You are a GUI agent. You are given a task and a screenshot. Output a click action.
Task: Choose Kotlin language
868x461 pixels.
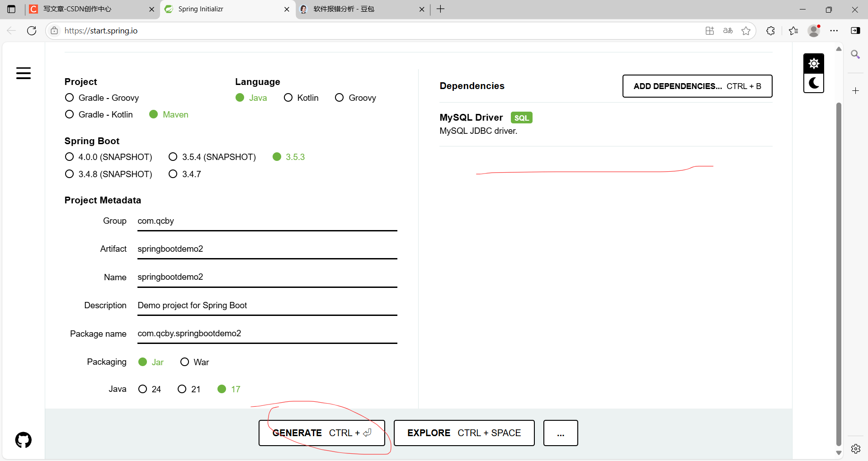click(301, 98)
